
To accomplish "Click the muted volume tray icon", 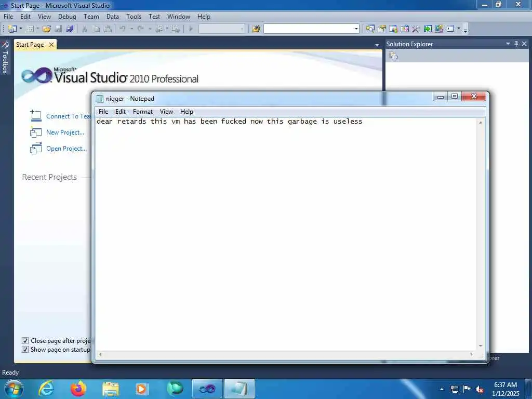I will pos(480,389).
